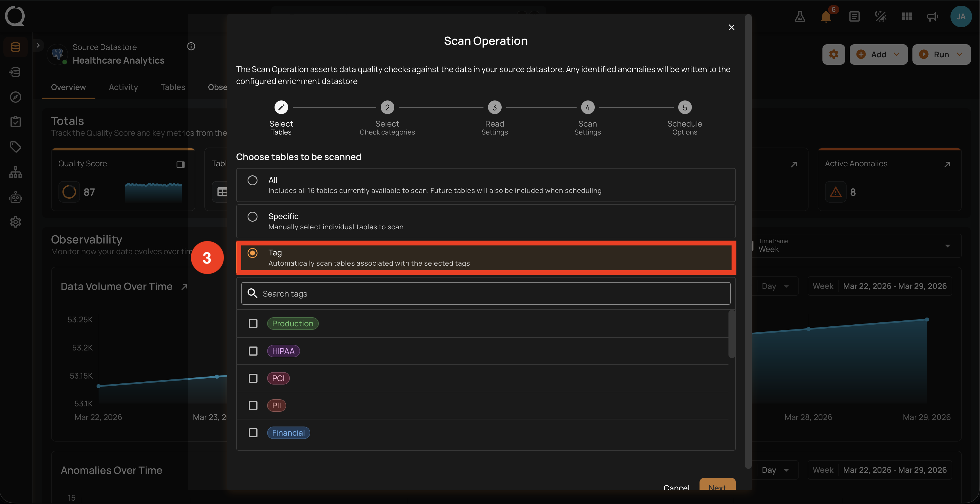Open the enrichment datastores sidebar icon
This screenshot has width=980, height=504.
point(16,72)
